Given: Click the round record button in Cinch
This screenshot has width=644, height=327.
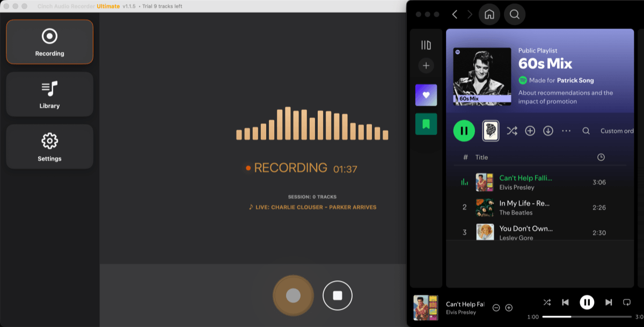Looking at the screenshot, I should tap(293, 295).
